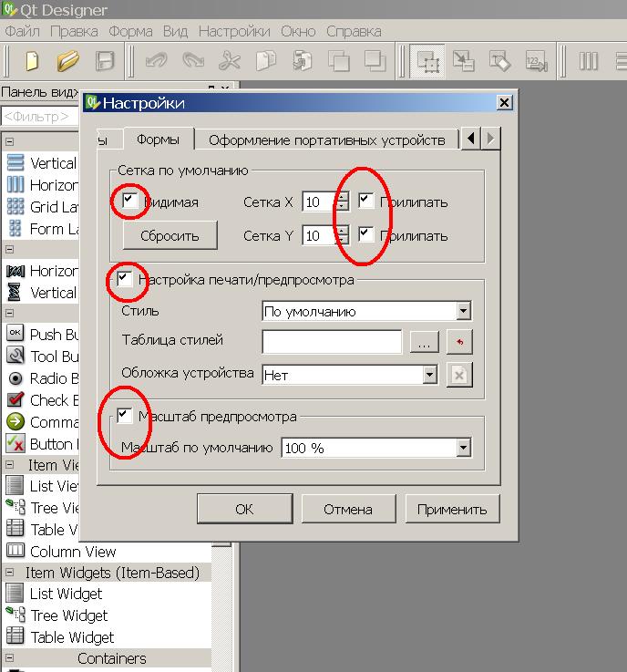Reset Таблица стилей with red arrow button

coord(459,342)
